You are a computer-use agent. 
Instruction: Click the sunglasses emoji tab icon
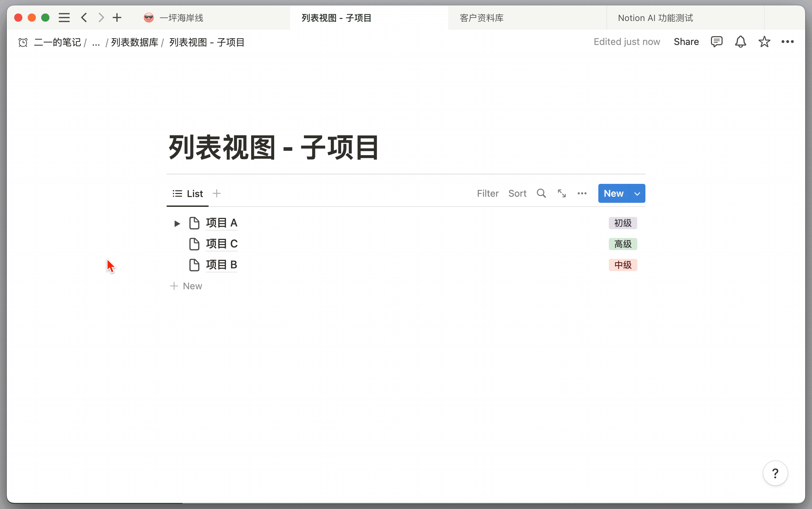(149, 18)
